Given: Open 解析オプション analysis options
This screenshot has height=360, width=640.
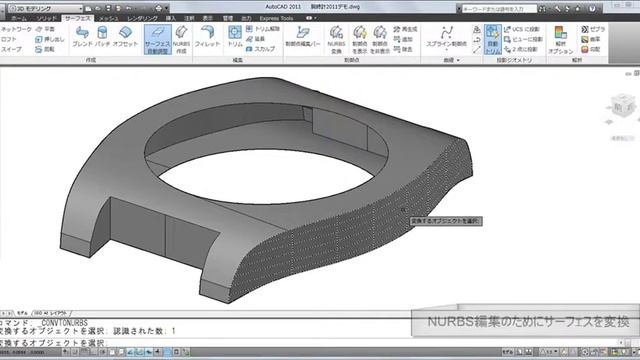Looking at the screenshot, I should pos(561,40).
